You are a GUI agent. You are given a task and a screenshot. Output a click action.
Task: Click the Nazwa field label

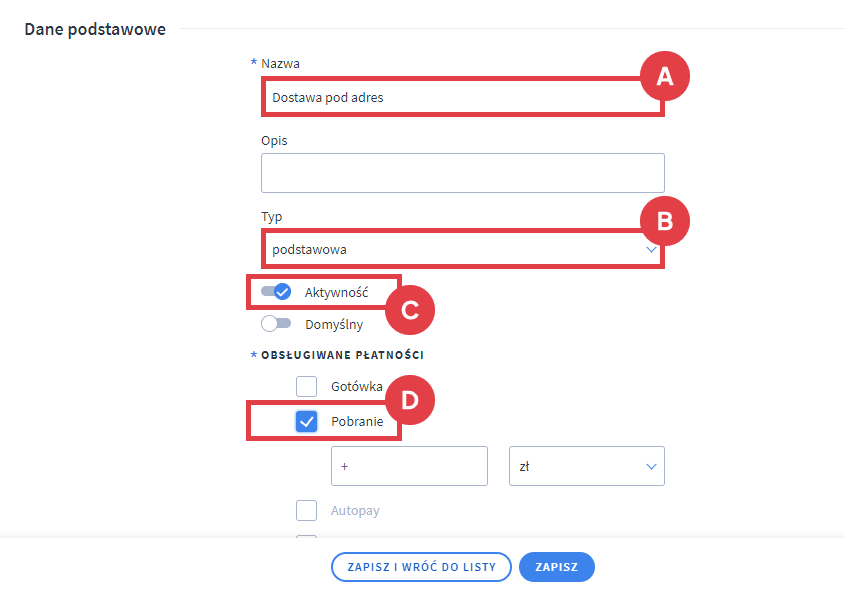[x=280, y=63]
